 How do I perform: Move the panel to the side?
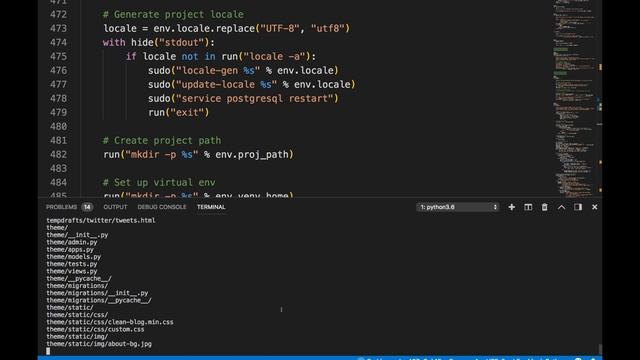578,207
